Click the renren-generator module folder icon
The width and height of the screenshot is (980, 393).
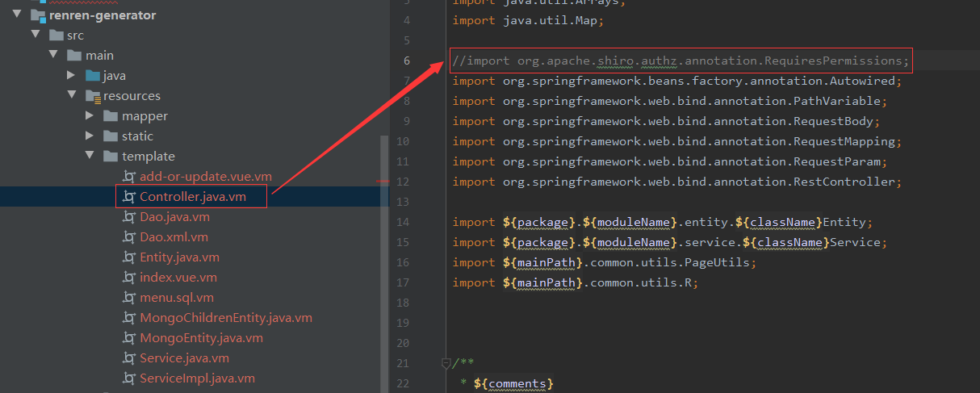(37, 15)
